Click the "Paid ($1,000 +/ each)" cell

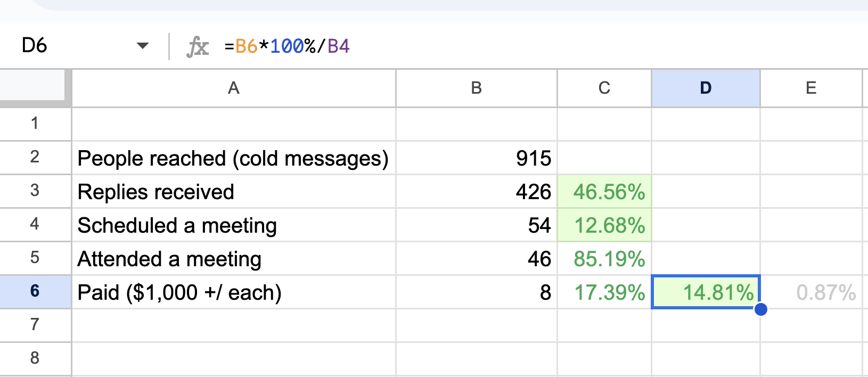233,292
